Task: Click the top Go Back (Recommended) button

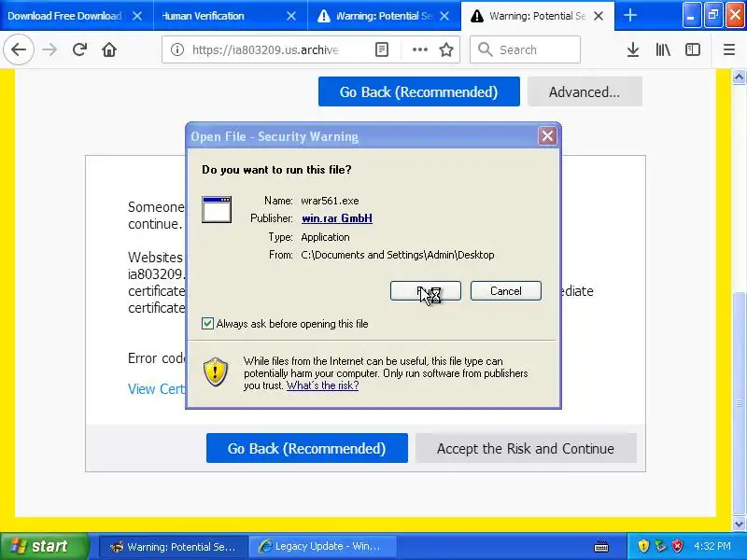Action: [x=418, y=91]
